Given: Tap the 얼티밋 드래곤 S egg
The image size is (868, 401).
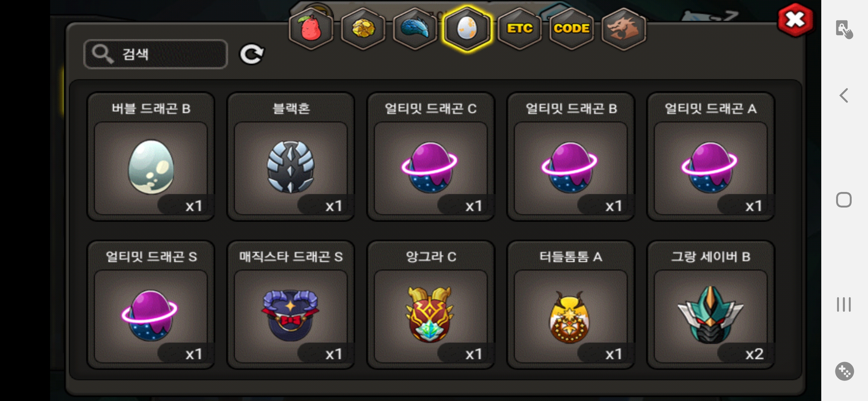Looking at the screenshot, I should point(151,305).
